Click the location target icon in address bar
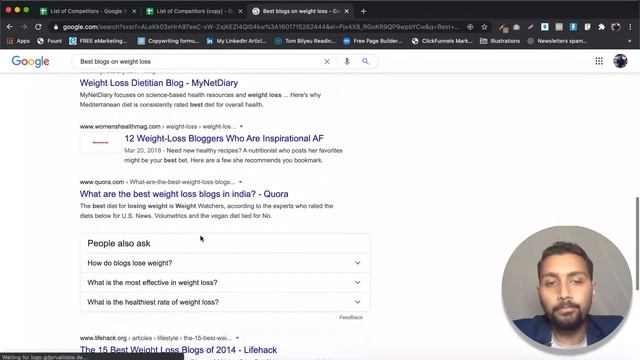Image resolution: width=640 pixels, height=360 pixels. pos(470,27)
